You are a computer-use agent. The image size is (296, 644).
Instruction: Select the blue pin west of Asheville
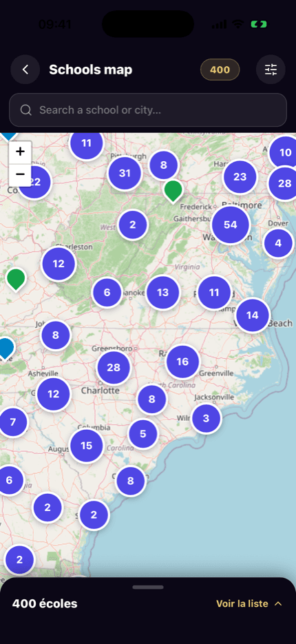5,348
